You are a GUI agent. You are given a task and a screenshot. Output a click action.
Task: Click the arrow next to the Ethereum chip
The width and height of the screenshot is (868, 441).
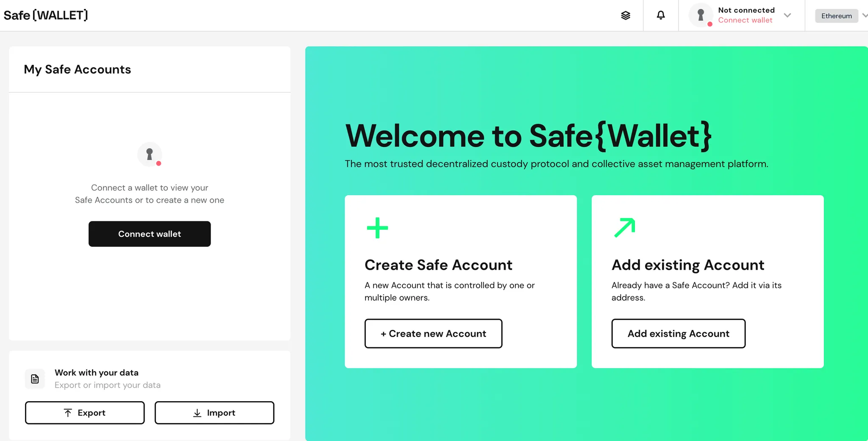click(865, 16)
